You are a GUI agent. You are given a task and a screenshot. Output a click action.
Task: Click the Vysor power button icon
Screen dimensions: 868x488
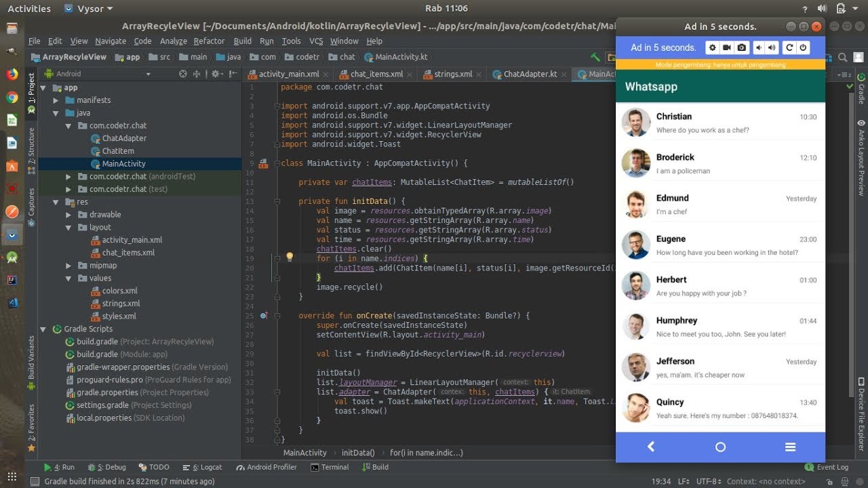click(x=804, y=47)
